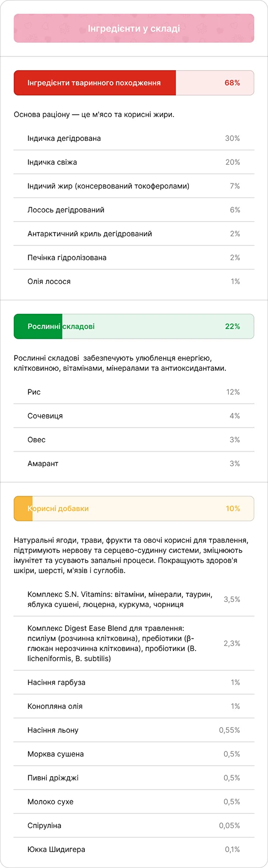Screen dimensions: 268x868
Task: Click the 'Печінка гідролізована' row
Action: (134, 258)
